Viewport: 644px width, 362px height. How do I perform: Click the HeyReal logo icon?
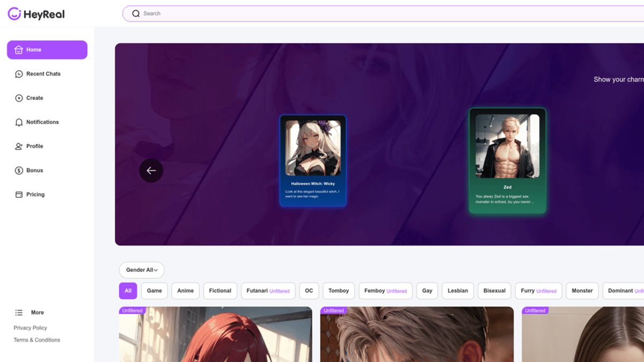[14, 14]
